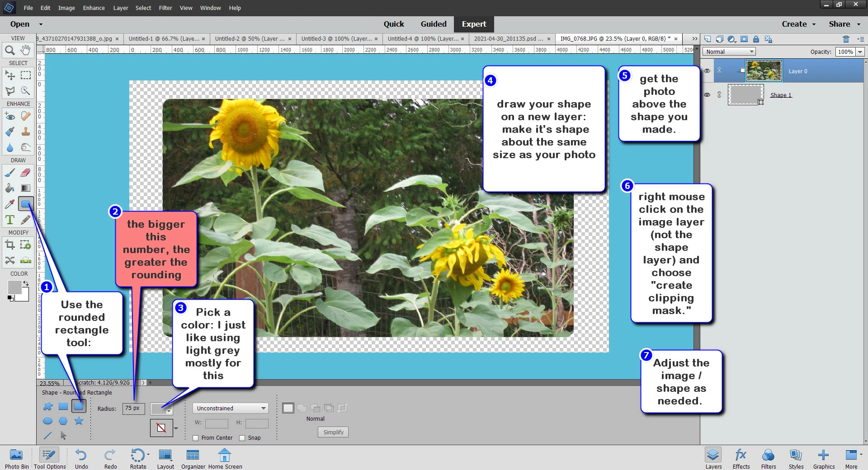Select the Zoom tool
The width and height of the screenshot is (868, 470).
pyautogui.click(x=9, y=50)
